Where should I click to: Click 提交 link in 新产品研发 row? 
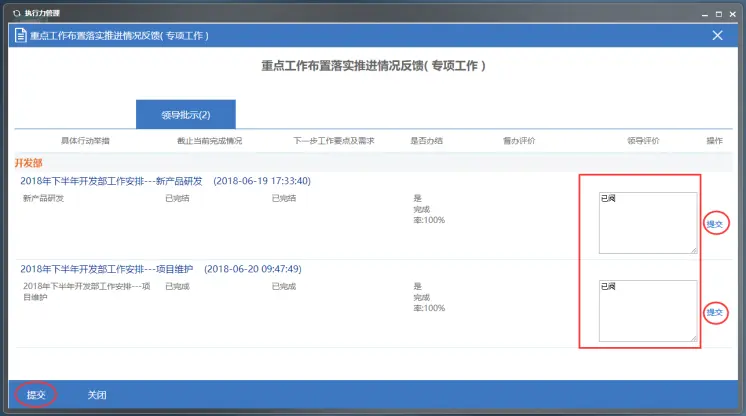pos(715,224)
